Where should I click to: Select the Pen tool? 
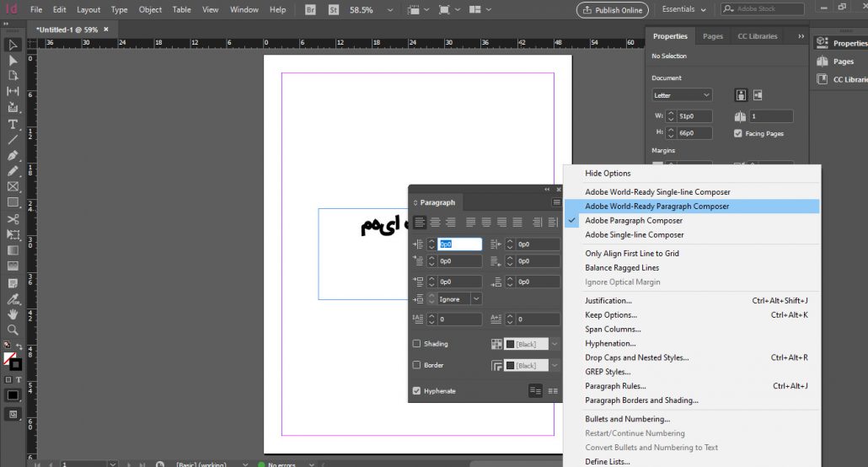[x=13, y=156]
